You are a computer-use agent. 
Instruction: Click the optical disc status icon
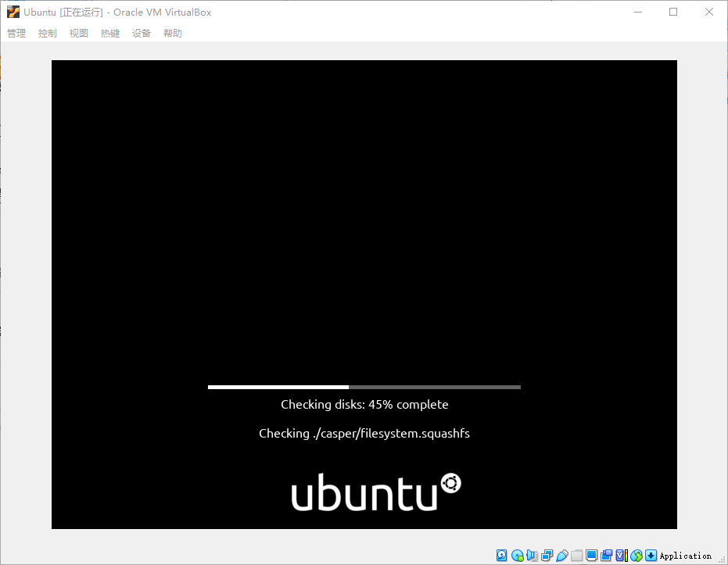(x=517, y=556)
